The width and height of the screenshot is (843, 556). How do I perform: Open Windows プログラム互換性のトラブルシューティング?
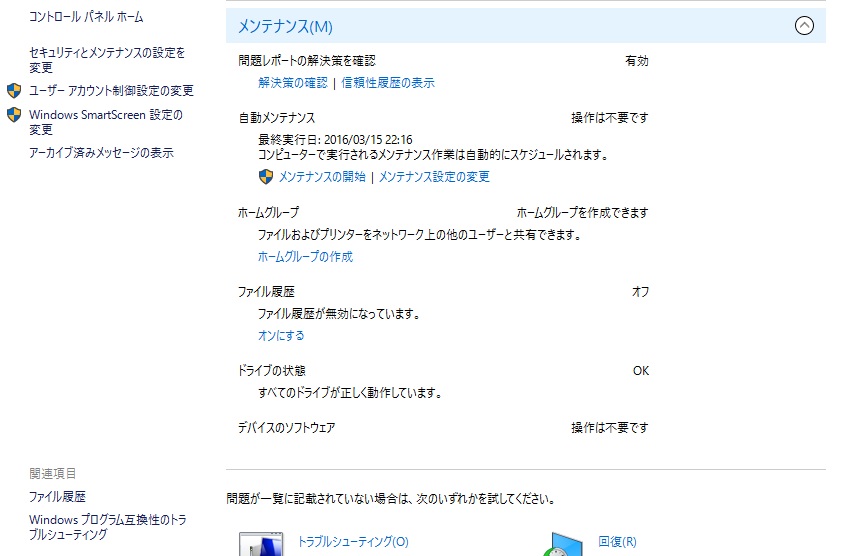tap(108, 527)
